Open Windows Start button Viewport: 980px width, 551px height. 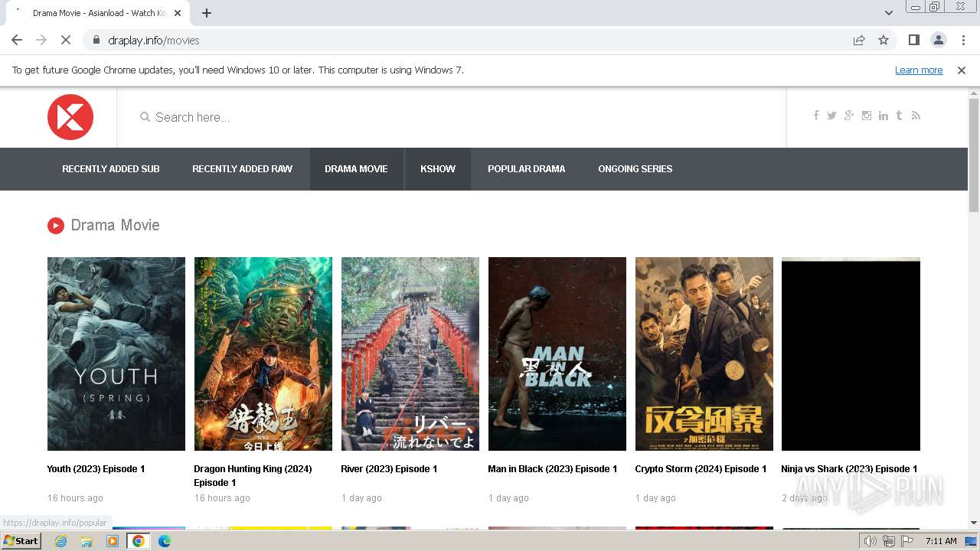(21, 541)
